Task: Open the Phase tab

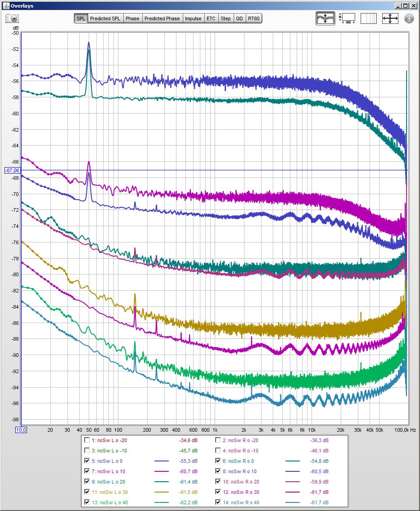Action: [132, 18]
